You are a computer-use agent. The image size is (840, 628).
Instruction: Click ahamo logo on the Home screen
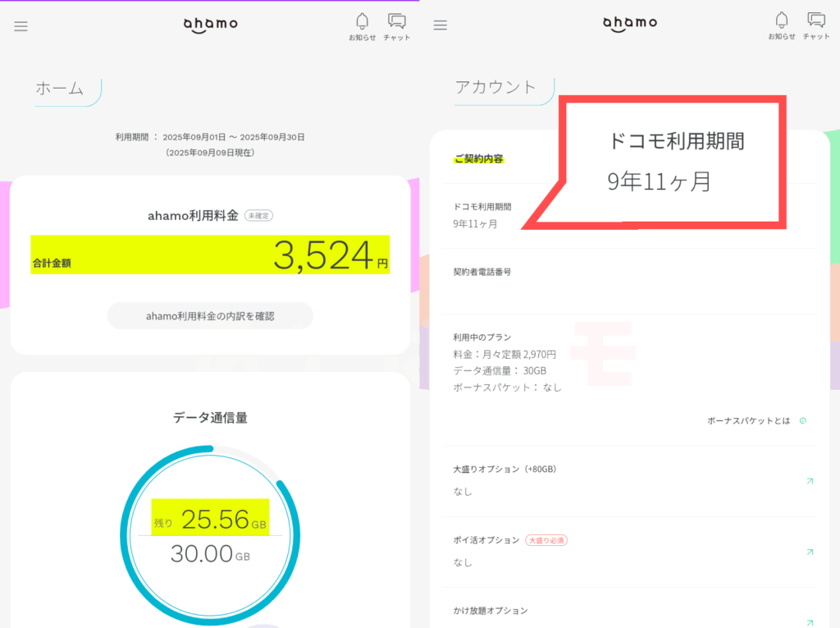tap(211, 25)
